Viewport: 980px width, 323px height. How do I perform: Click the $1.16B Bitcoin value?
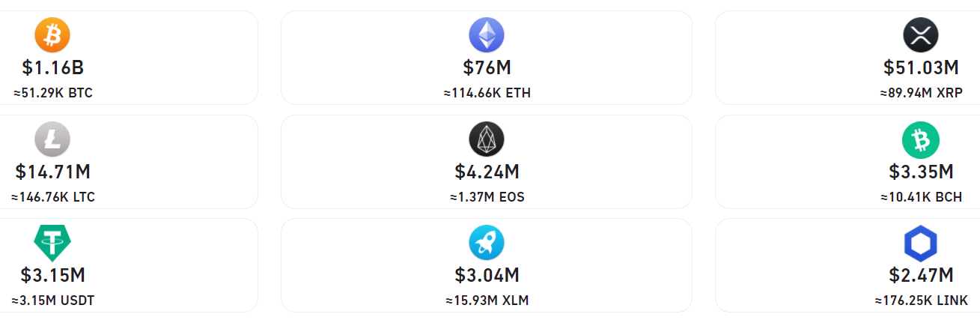pos(52,67)
